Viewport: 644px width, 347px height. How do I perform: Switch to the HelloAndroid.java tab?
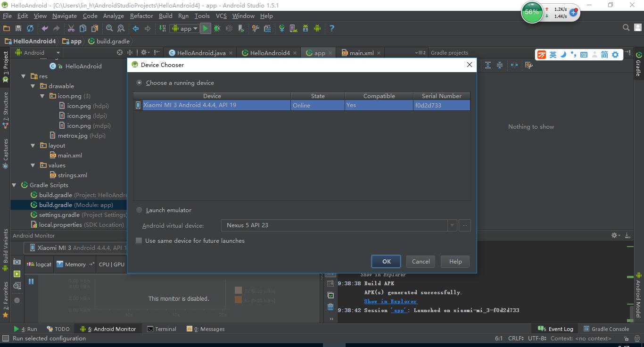pos(201,53)
